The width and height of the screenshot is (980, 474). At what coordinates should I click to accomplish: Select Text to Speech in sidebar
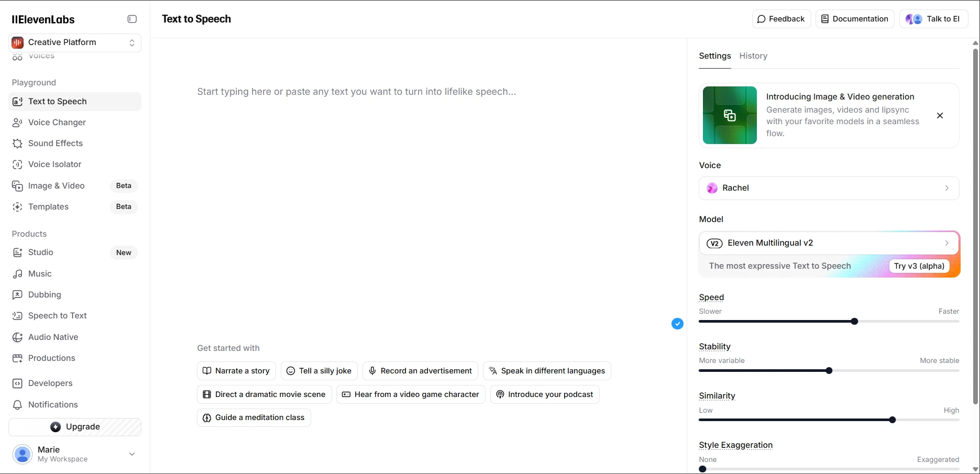(x=75, y=102)
